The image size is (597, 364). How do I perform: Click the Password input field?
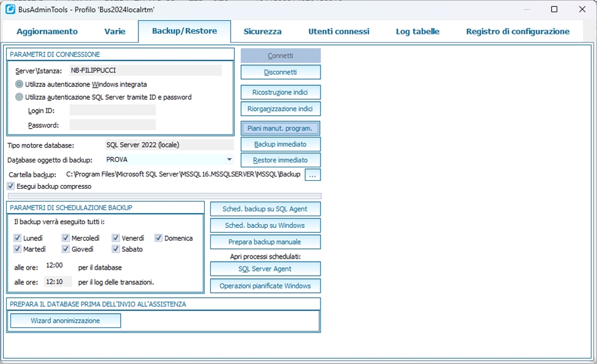[113, 125]
